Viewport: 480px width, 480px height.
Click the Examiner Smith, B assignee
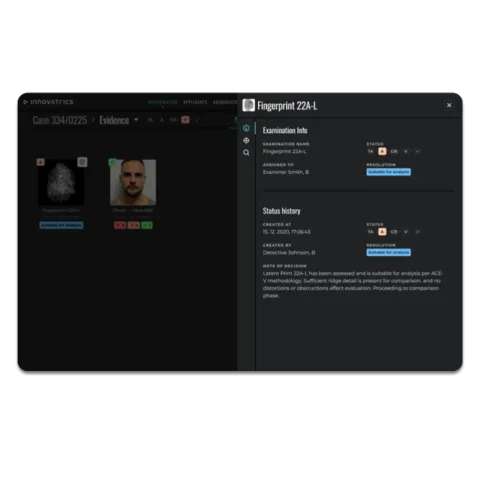point(286,172)
